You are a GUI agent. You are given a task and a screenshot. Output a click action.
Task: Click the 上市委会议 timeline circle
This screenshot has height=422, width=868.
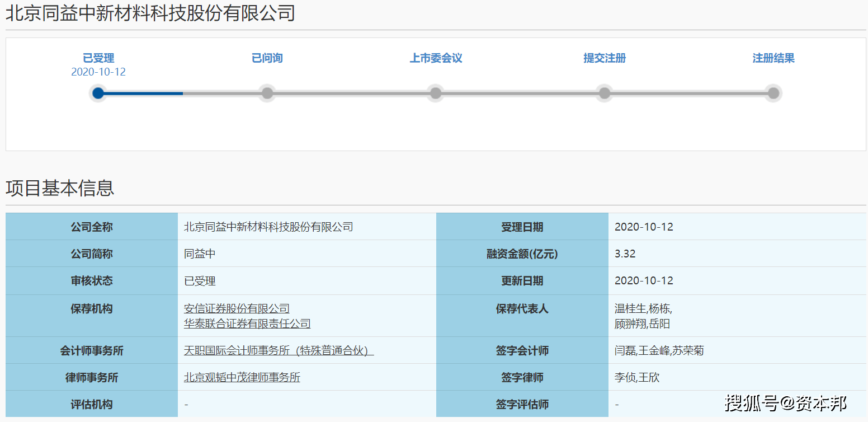click(436, 93)
